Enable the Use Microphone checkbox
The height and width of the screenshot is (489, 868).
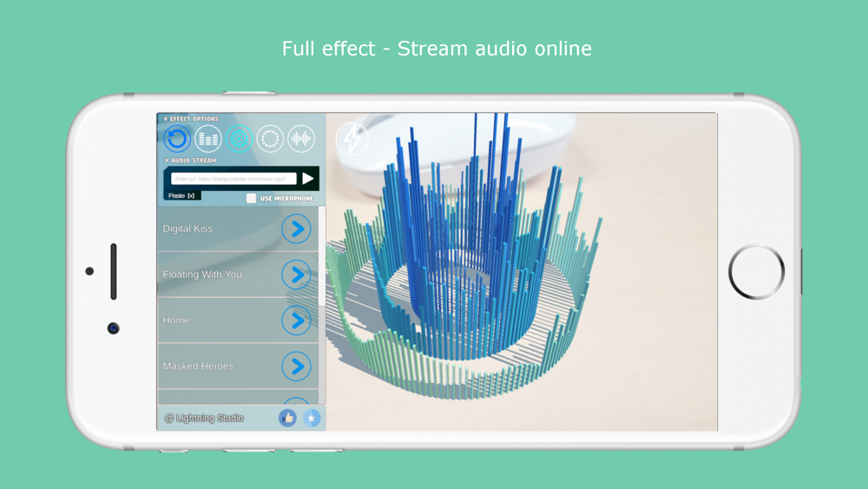pos(252,198)
